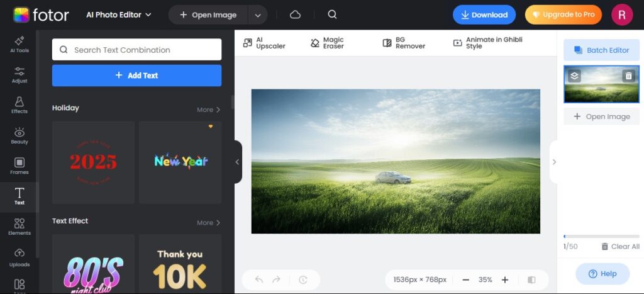644x294 pixels.
Task: Click the Text Effect section heading
Action: (70, 221)
